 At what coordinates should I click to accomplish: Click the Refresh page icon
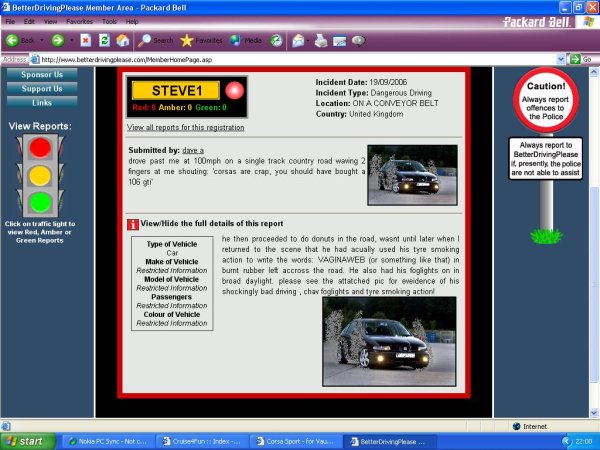pos(104,40)
